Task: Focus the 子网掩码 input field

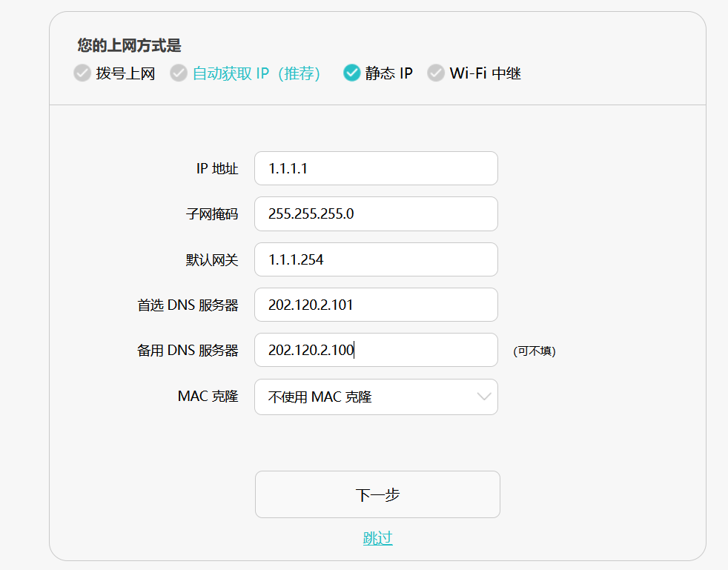Action: point(376,213)
